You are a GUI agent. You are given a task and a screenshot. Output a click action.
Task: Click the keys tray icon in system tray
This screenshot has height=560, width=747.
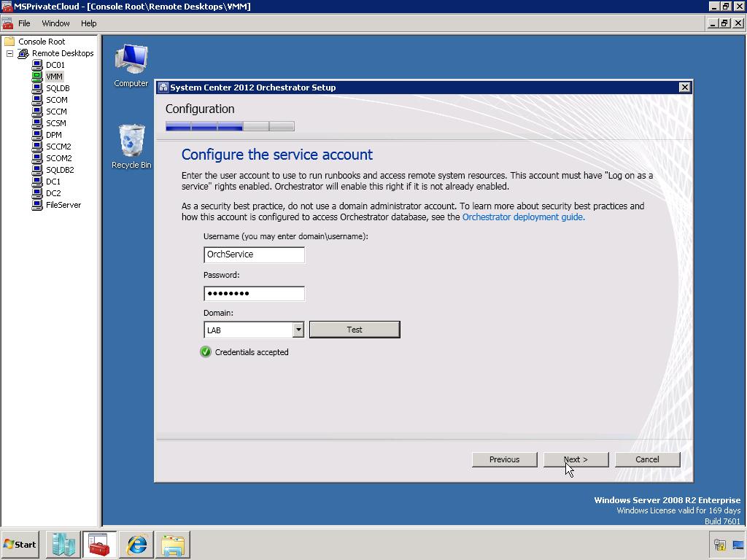pos(720,545)
